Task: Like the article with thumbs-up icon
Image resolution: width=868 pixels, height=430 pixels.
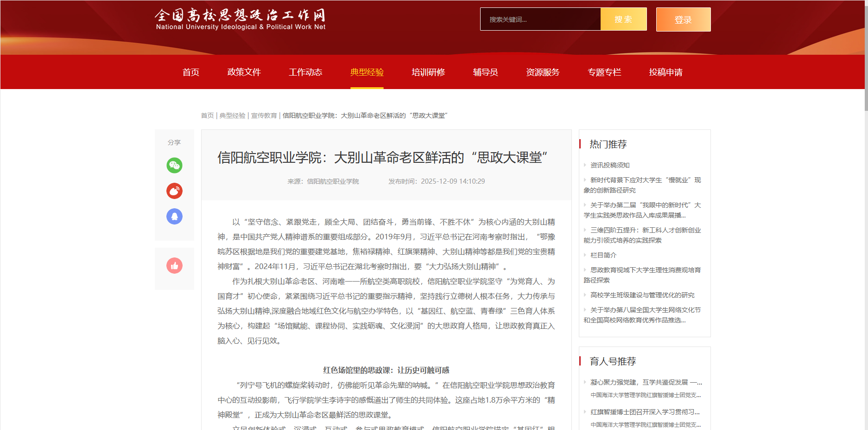Action: tap(174, 265)
